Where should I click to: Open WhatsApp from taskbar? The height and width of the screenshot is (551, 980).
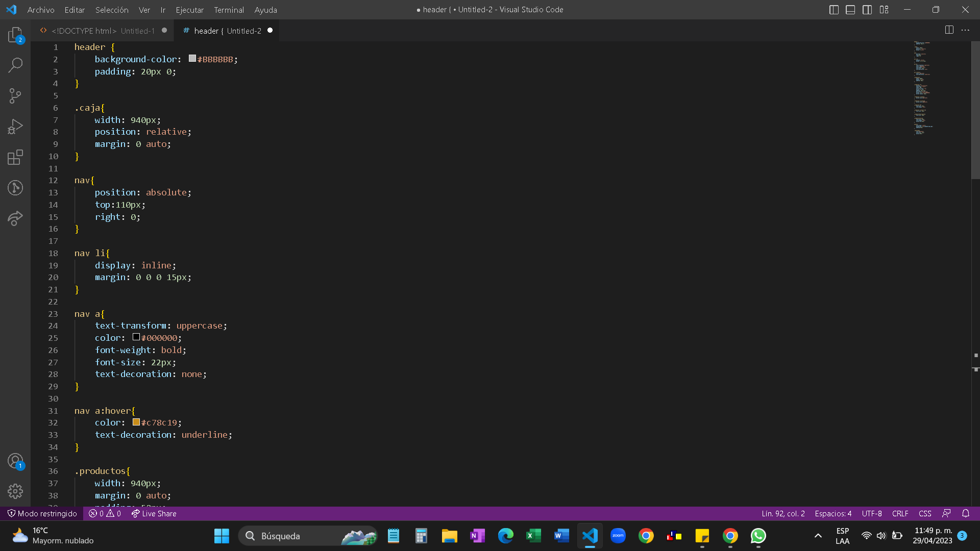758,536
